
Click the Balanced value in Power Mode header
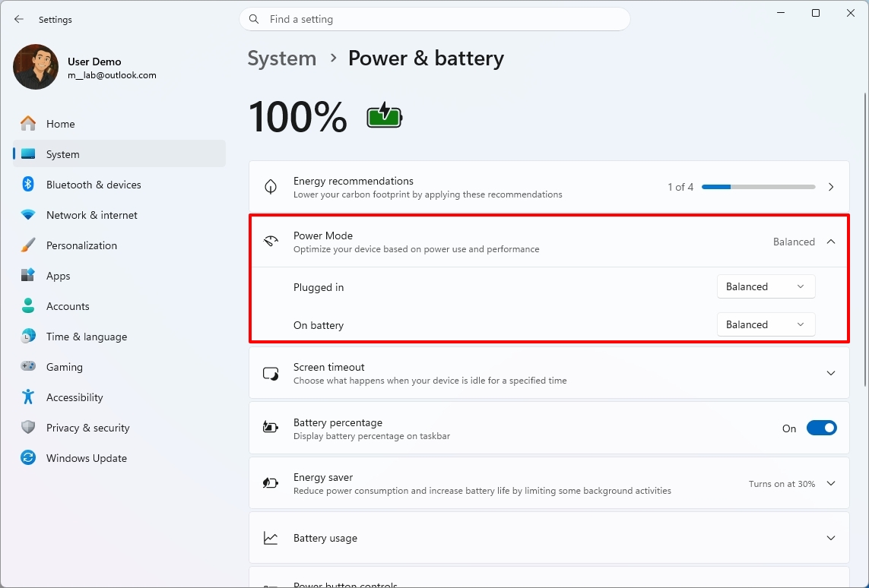794,242
